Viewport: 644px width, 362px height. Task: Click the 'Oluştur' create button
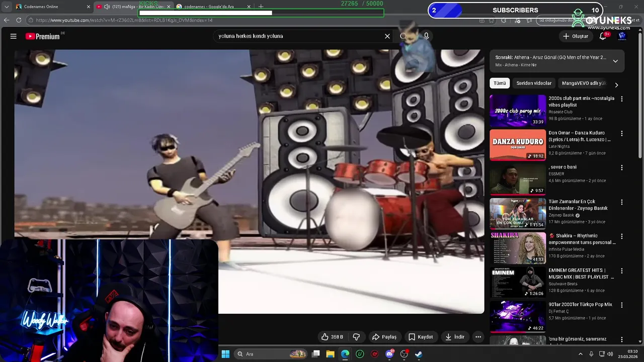[x=575, y=36]
